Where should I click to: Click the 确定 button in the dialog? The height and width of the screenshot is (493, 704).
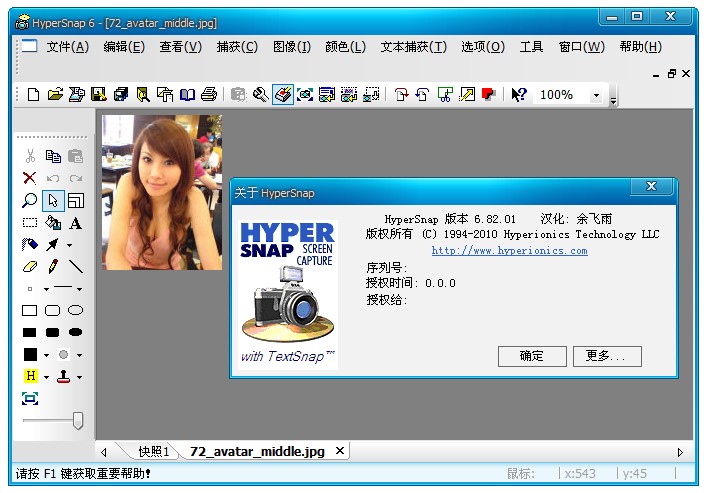[x=532, y=356]
